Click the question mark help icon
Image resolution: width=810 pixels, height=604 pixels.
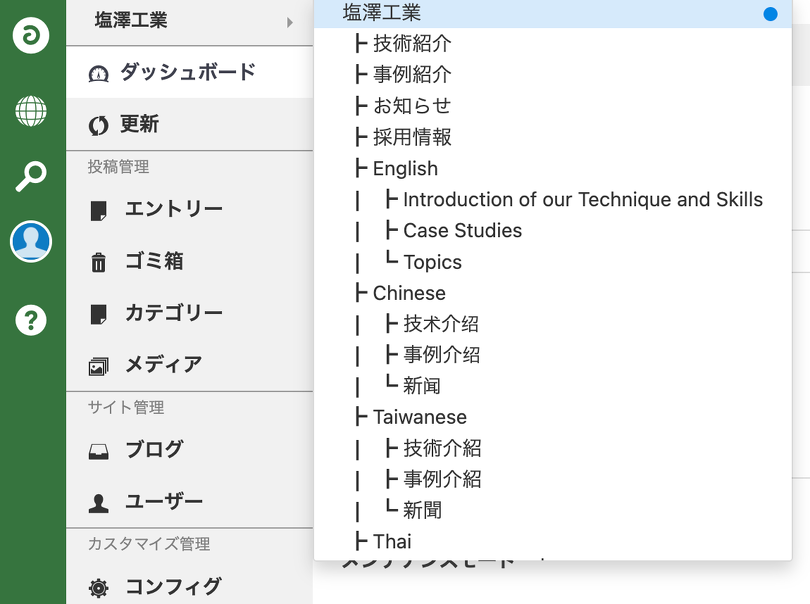point(31,320)
